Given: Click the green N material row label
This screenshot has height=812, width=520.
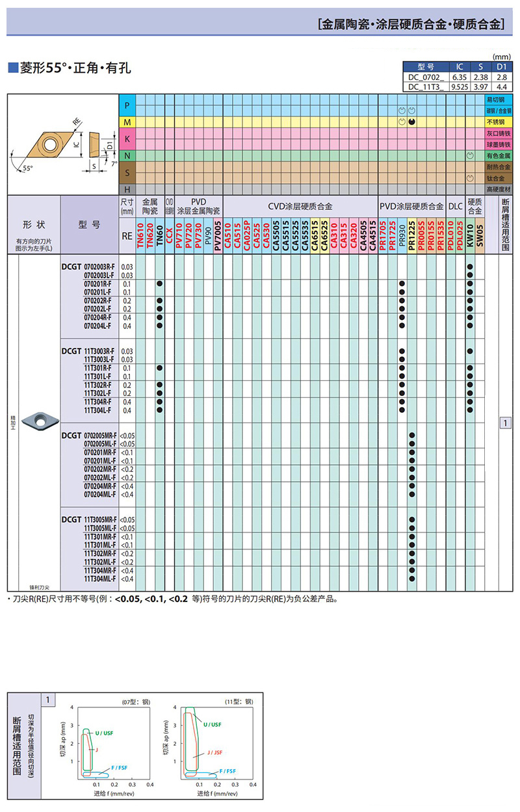Looking at the screenshot, I should 127,156.
